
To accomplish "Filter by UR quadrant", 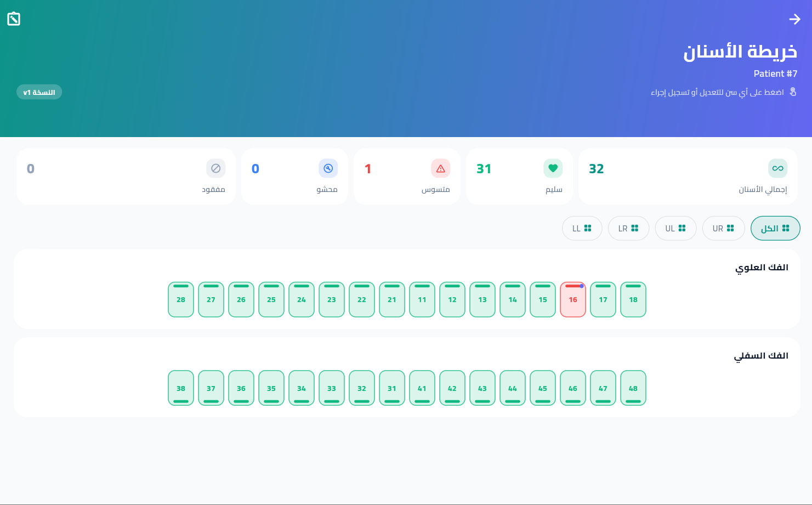I will click(723, 228).
